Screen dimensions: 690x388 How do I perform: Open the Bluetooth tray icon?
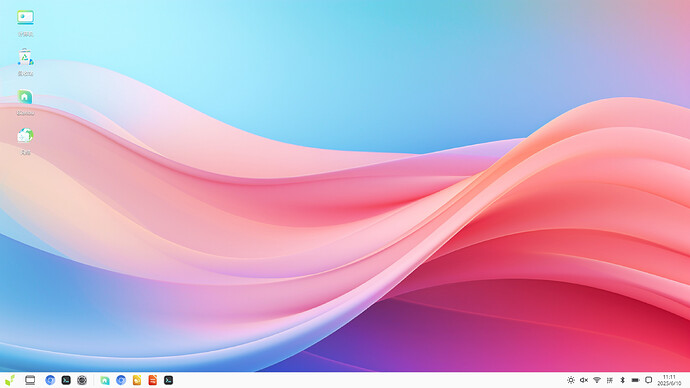[622, 380]
